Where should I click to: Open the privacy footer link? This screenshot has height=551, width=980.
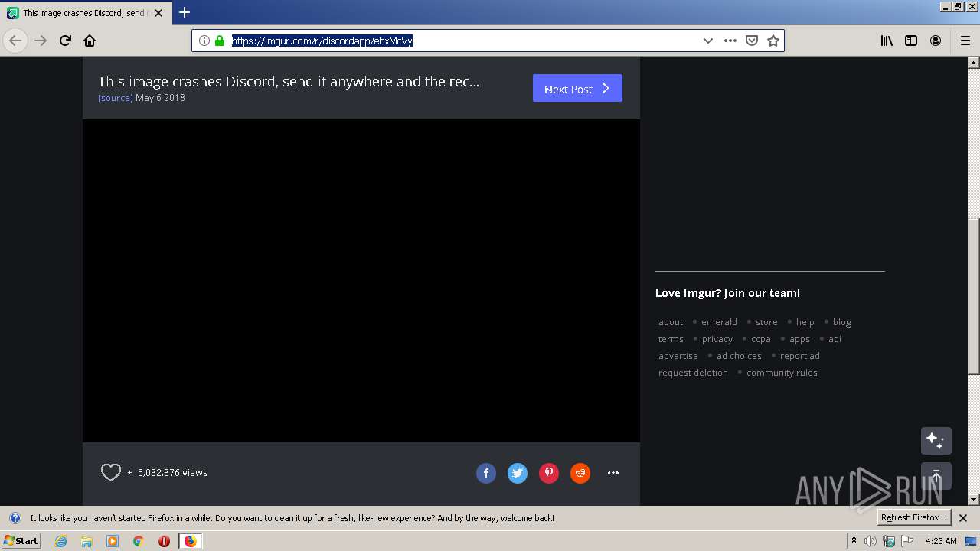click(717, 339)
